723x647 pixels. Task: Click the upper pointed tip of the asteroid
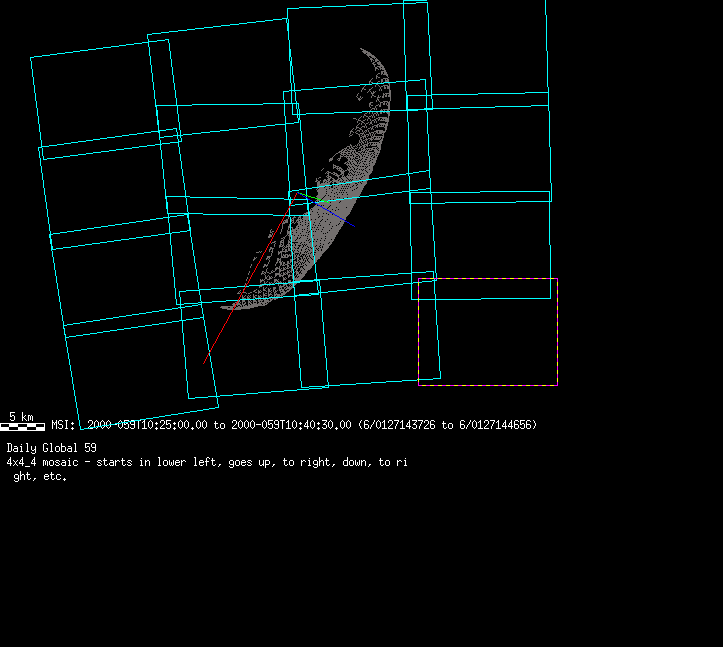click(362, 49)
